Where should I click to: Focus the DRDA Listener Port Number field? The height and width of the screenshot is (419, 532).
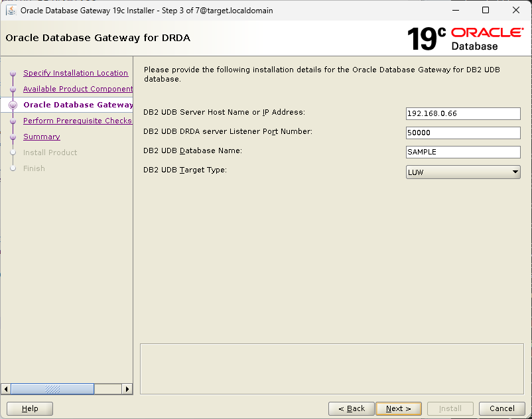pos(463,133)
